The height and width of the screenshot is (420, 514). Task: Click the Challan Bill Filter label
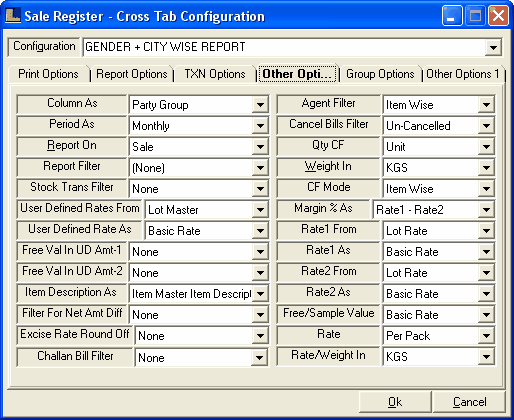75,356
